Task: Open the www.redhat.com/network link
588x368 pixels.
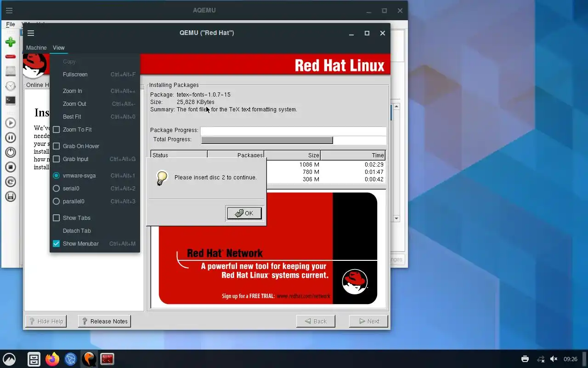Action: click(304, 296)
